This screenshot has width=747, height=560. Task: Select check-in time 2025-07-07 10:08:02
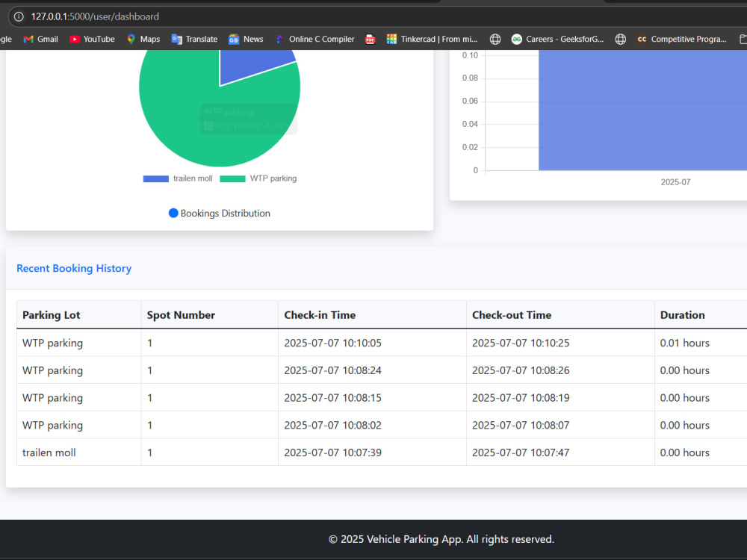tap(332, 426)
